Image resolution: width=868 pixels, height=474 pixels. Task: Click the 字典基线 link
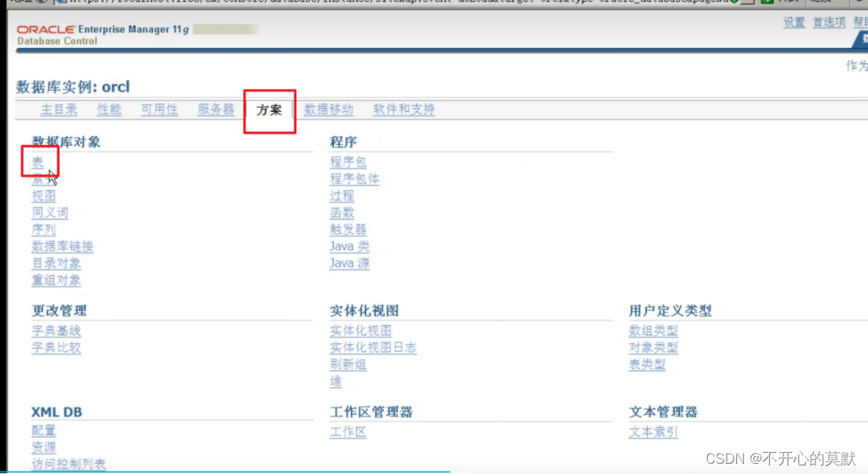pyautogui.click(x=56, y=331)
